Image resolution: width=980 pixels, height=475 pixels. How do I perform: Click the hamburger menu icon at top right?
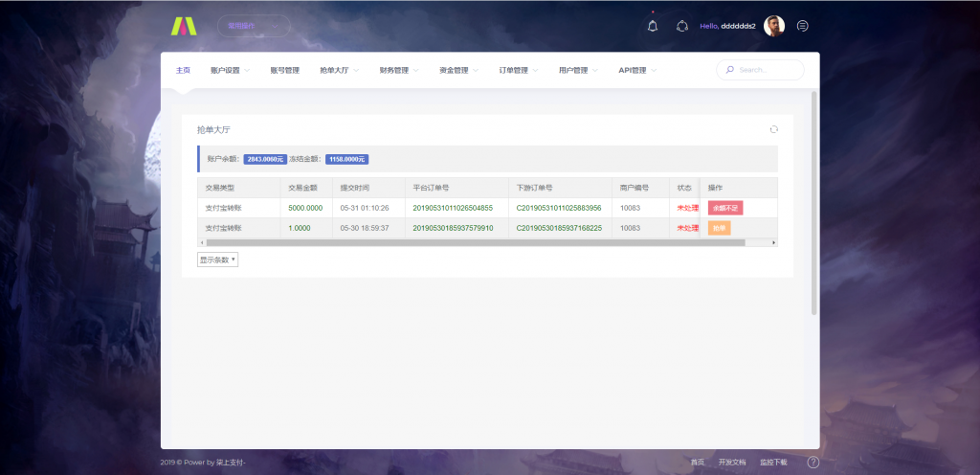(x=802, y=26)
